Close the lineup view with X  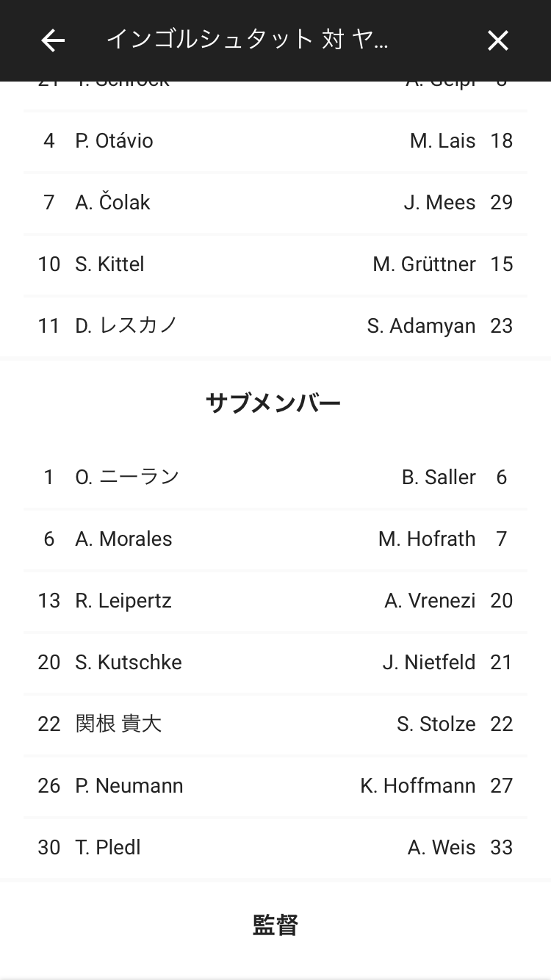tap(498, 41)
